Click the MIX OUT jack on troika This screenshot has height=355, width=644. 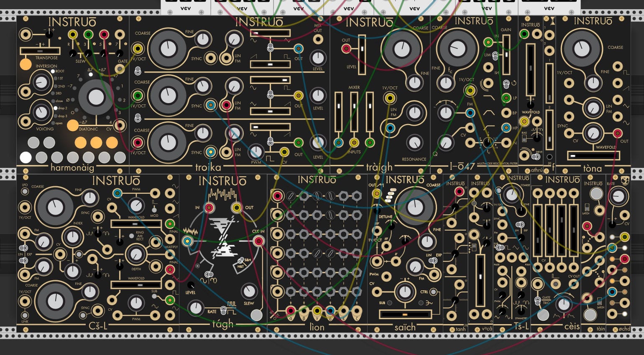[318, 40]
